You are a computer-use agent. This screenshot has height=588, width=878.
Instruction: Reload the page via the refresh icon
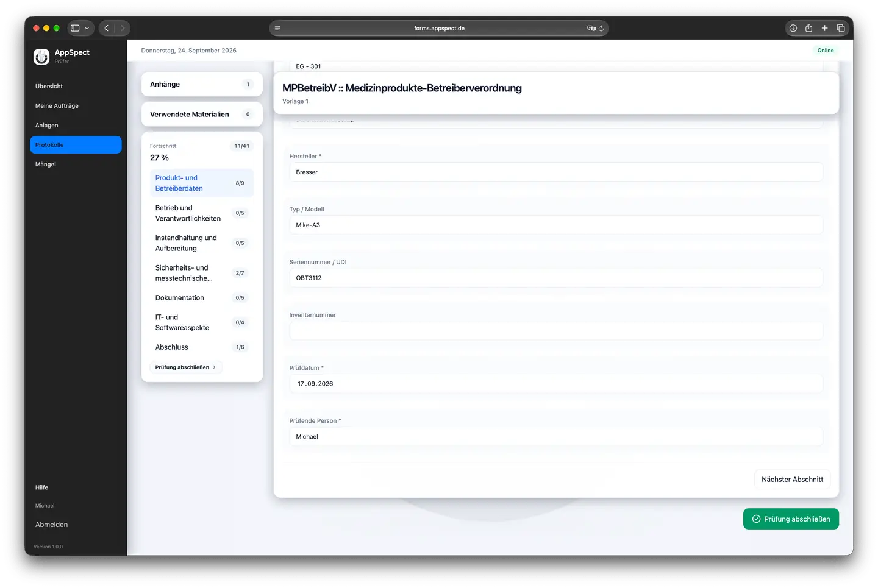coord(601,28)
